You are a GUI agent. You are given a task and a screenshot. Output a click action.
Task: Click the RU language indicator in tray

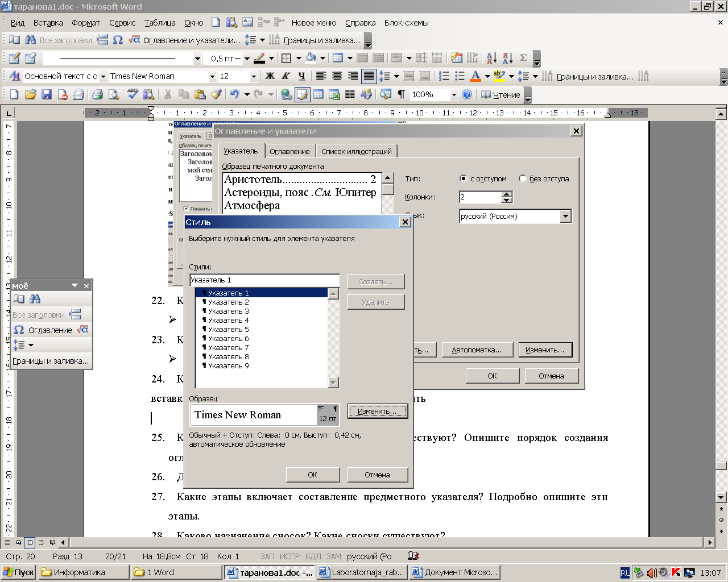pyautogui.click(x=625, y=573)
